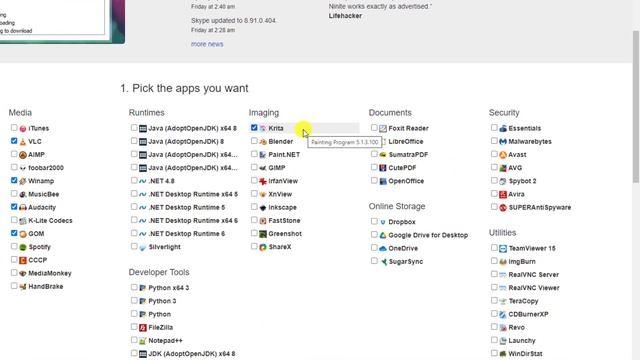Click the OpenOffice label
The height and width of the screenshot is (360, 640).
pos(406,181)
